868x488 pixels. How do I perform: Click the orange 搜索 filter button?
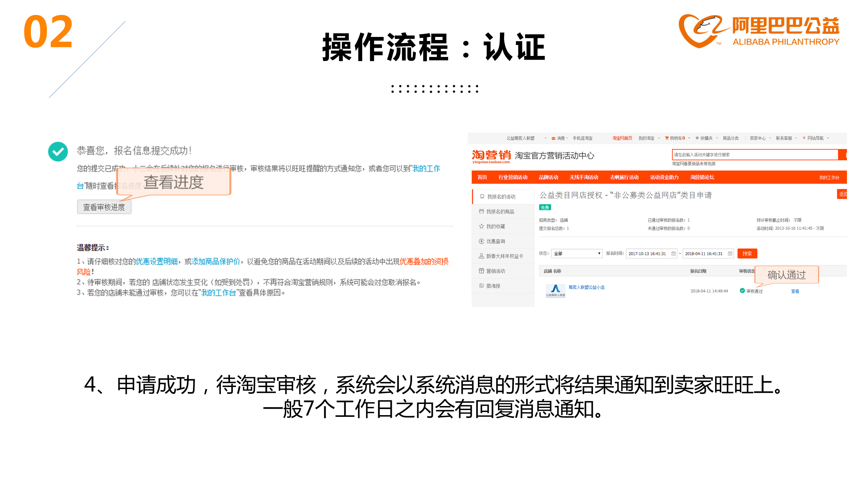pos(747,253)
